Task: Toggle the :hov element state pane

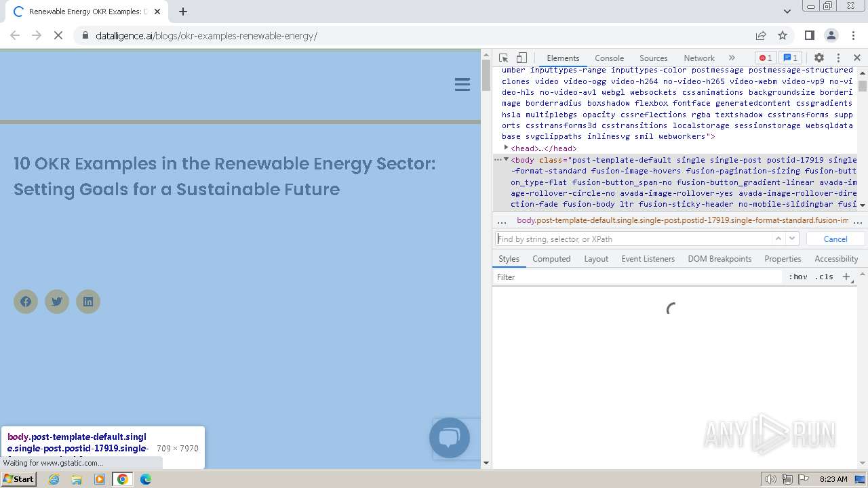Action: point(798,277)
